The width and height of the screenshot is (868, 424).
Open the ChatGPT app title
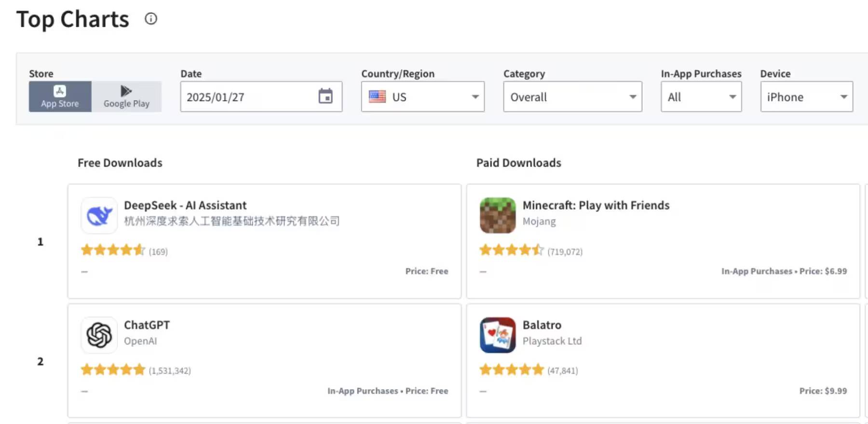tap(147, 325)
